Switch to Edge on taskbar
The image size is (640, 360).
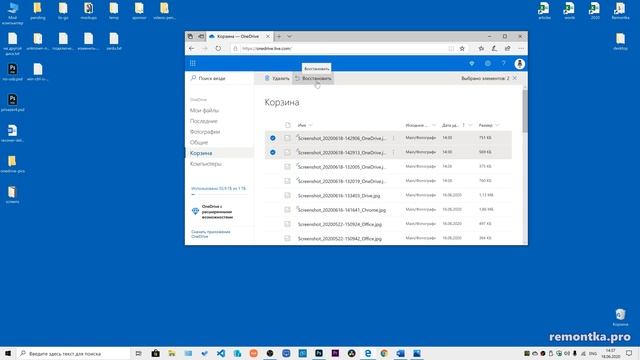coord(368,353)
